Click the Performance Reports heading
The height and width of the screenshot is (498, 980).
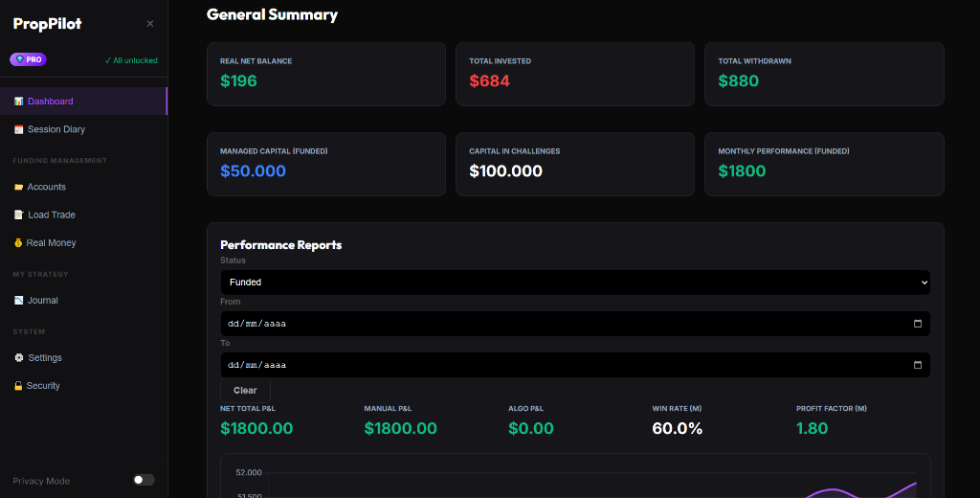(x=281, y=245)
